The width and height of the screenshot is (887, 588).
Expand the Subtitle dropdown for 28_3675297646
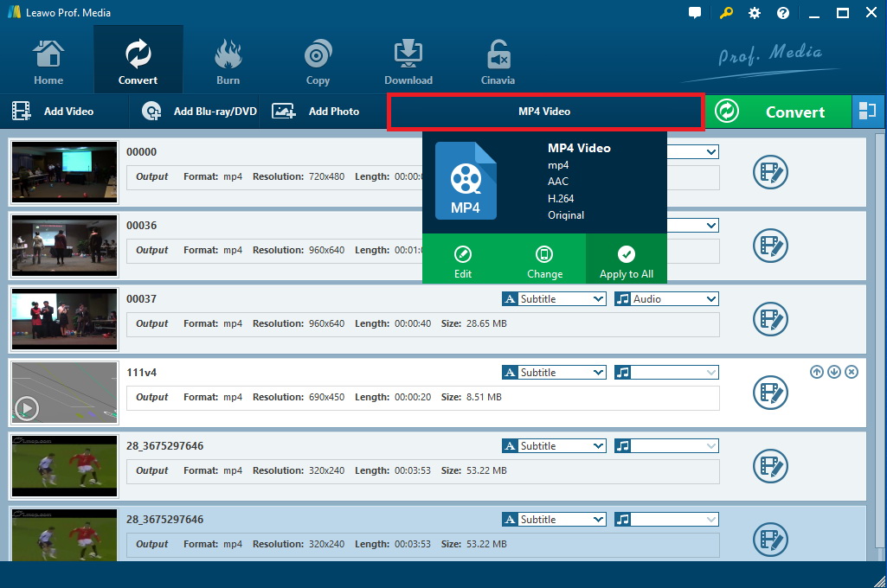[x=553, y=445]
